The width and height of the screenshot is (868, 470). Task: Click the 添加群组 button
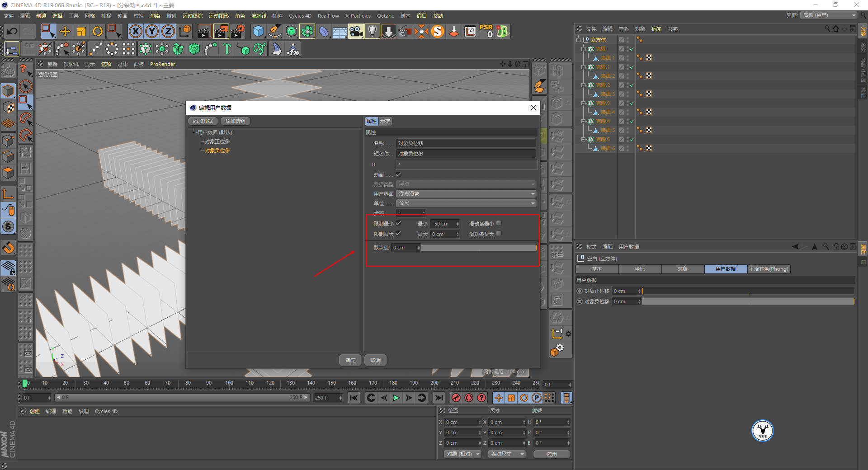pyautogui.click(x=236, y=121)
